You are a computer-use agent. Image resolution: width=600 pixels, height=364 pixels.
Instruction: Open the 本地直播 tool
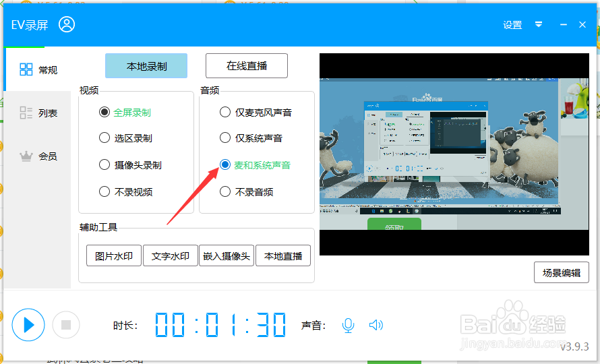click(283, 255)
